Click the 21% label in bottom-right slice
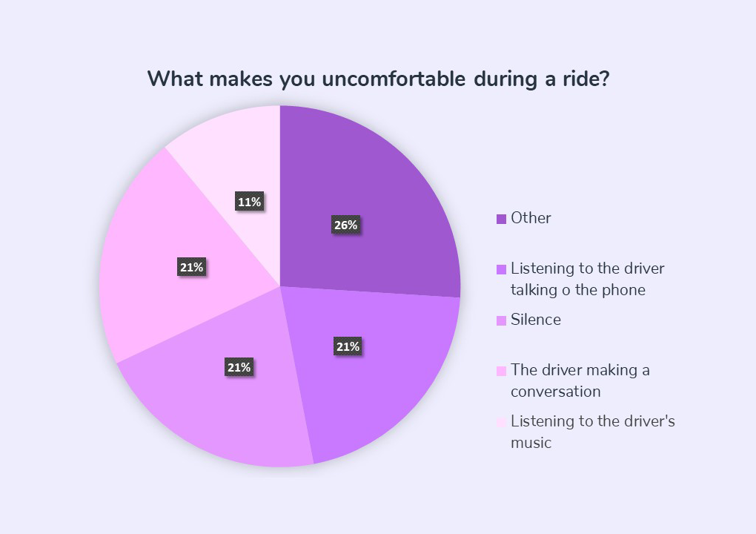The width and height of the screenshot is (756, 534). (348, 346)
